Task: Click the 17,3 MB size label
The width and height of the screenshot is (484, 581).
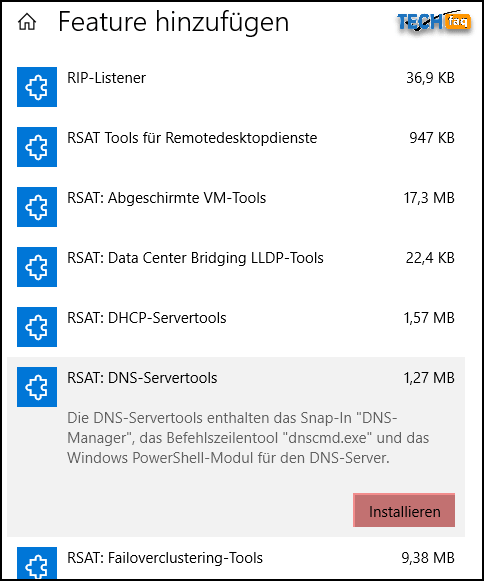Action: point(429,198)
